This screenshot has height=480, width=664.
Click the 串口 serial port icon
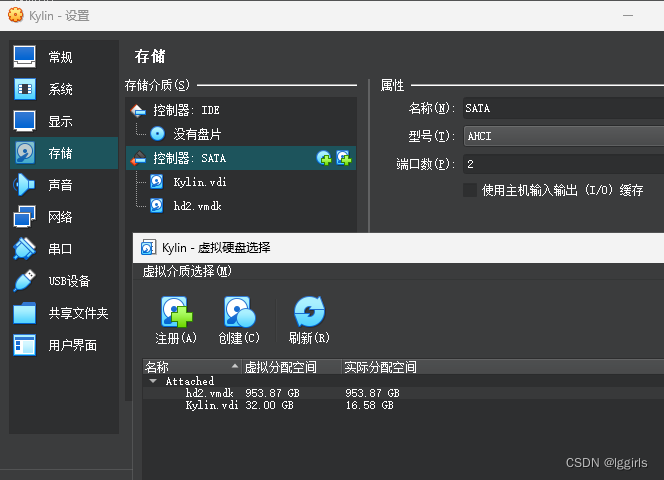[25, 249]
